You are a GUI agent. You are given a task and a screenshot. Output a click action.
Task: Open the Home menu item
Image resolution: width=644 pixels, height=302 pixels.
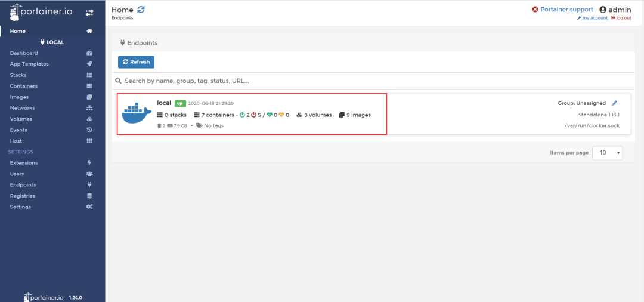[18, 31]
